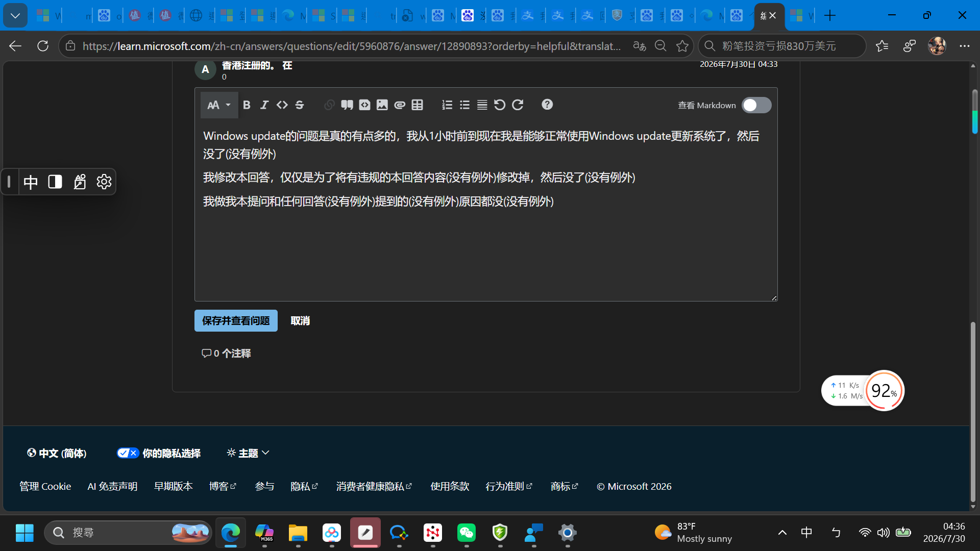Viewport: 980px width, 551px height.
Task: Insert an image into the answer
Action: (x=382, y=105)
